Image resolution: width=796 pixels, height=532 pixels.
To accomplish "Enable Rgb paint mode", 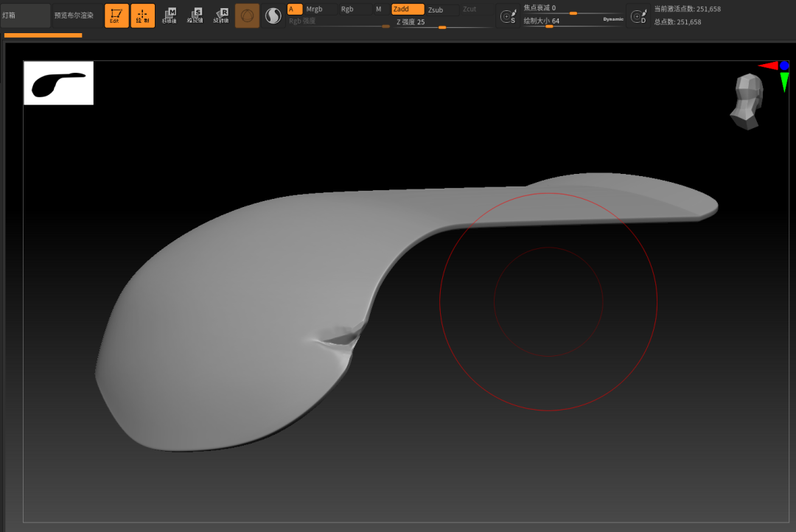I will (347, 9).
